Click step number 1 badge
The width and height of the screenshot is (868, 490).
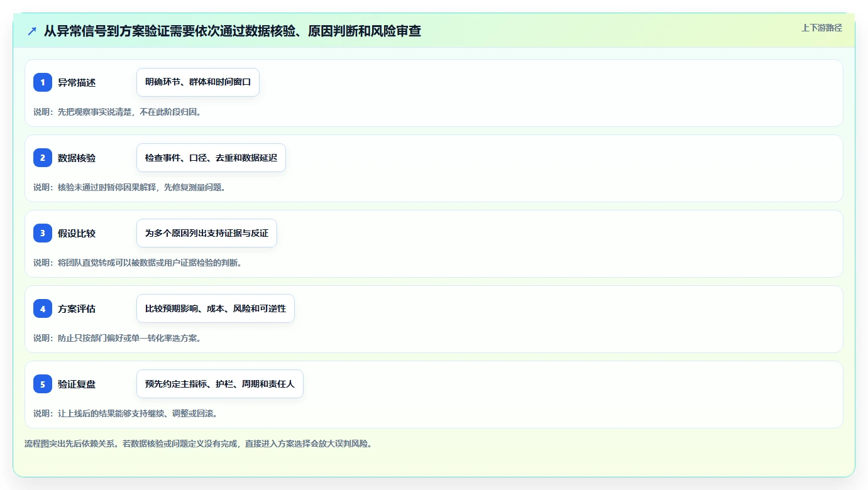[x=43, y=82]
